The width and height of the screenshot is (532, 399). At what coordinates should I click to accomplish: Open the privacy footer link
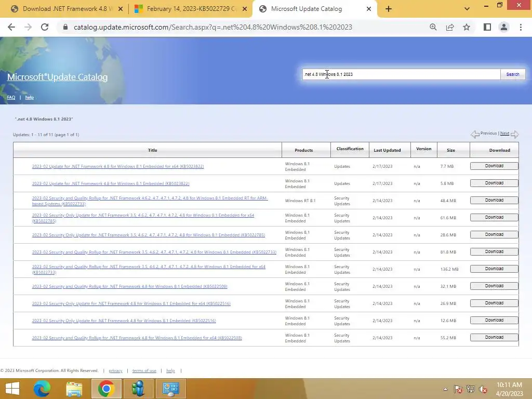point(115,370)
